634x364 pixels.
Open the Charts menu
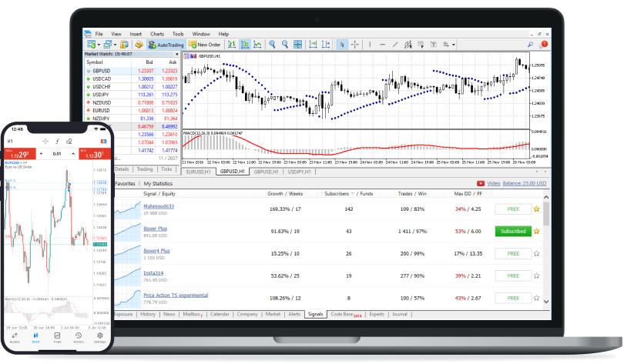pyautogui.click(x=157, y=34)
